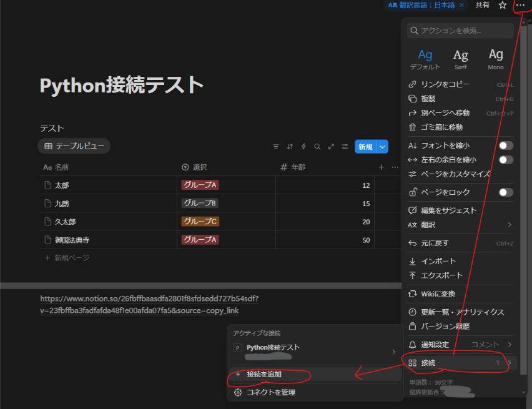
Task: Choose エクスポート from the menu
Action: coord(441,275)
